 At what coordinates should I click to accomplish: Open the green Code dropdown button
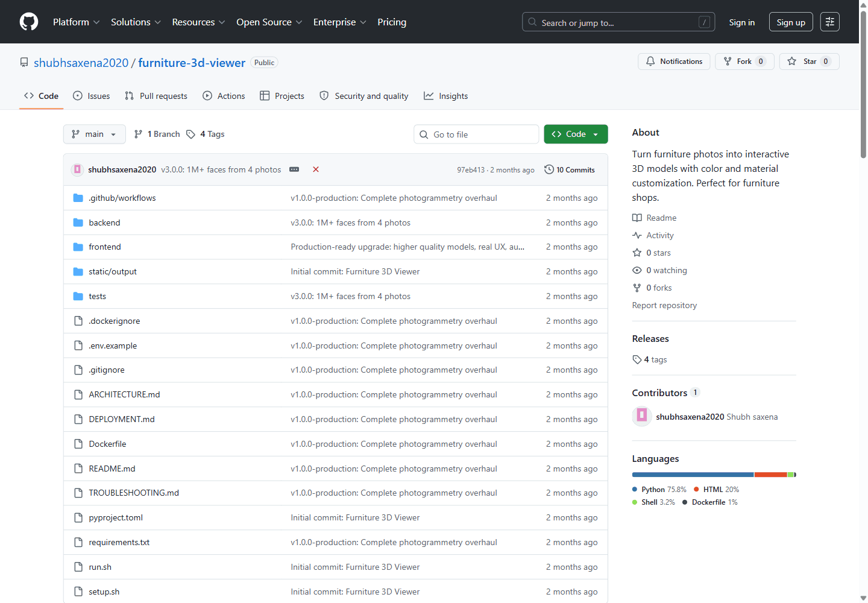tap(576, 134)
